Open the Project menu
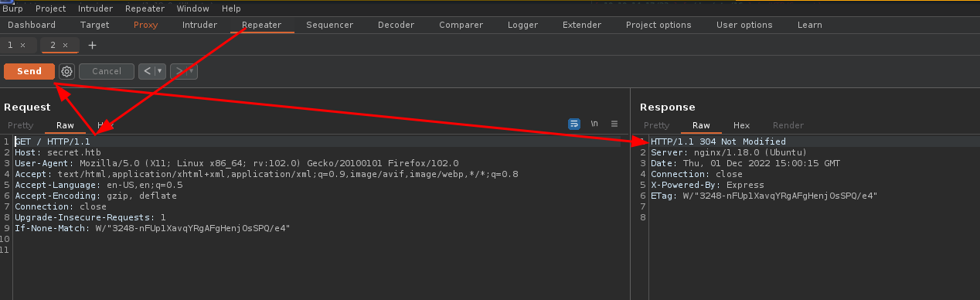Screen dimensions: 980x300 [x=50, y=9]
